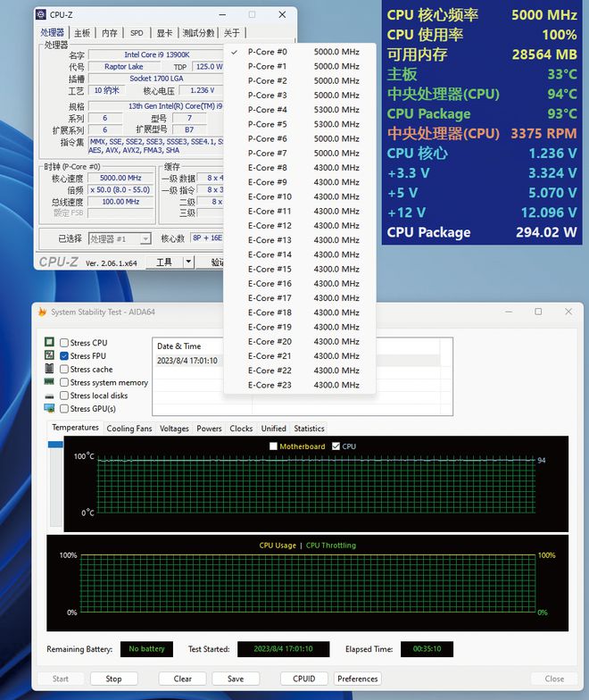The width and height of the screenshot is (589, 700).
Task: Click the Stress FPU icon
Action: [x=49, y=355]
